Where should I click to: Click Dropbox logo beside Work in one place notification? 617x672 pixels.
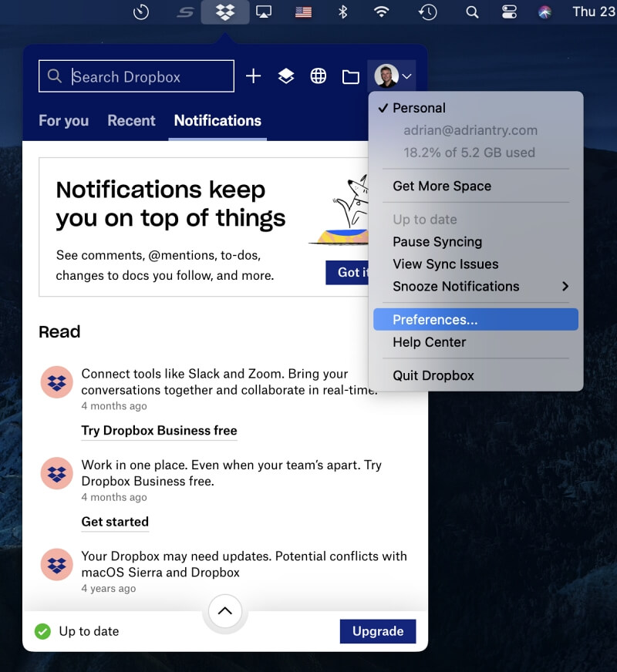tap(57, 474)
